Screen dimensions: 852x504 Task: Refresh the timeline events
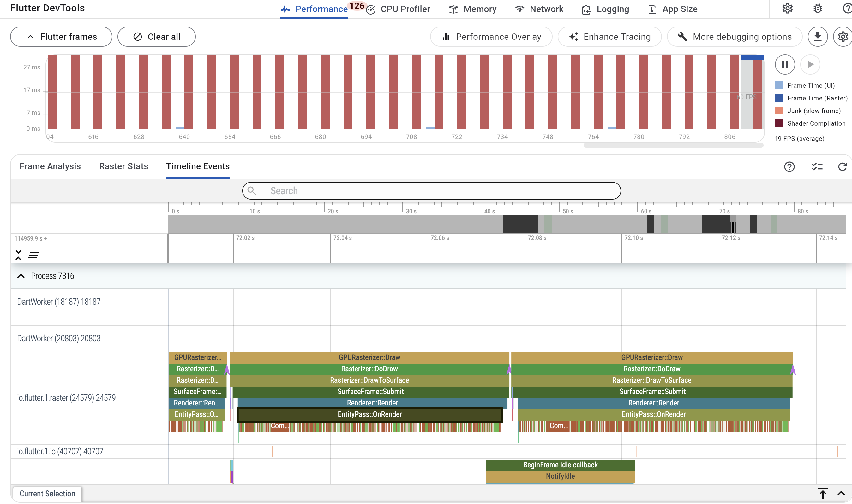842,167
